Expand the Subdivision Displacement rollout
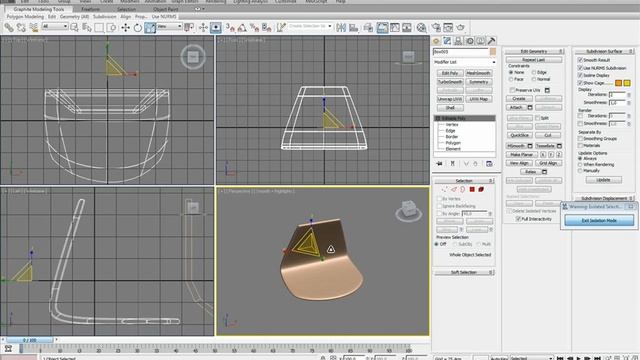Image resolution: width=640 pixels, height=360 pixels. (604, 198)
